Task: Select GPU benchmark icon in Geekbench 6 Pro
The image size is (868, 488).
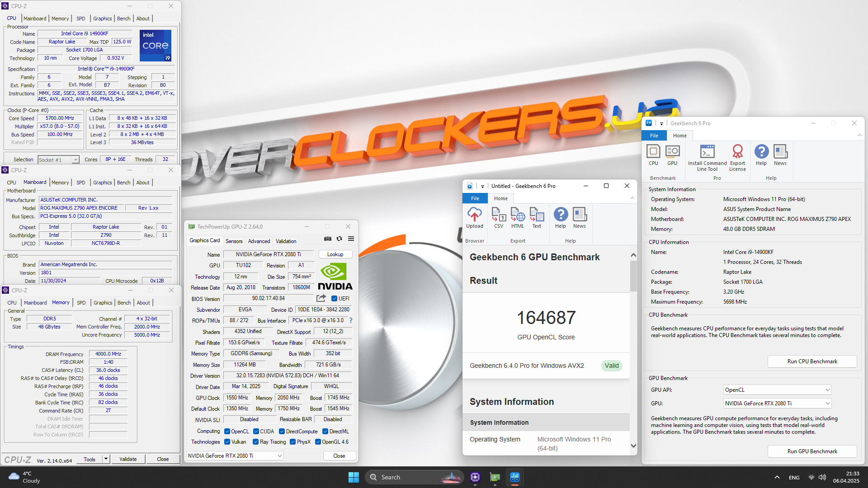Action: click(x=672, y=155)
